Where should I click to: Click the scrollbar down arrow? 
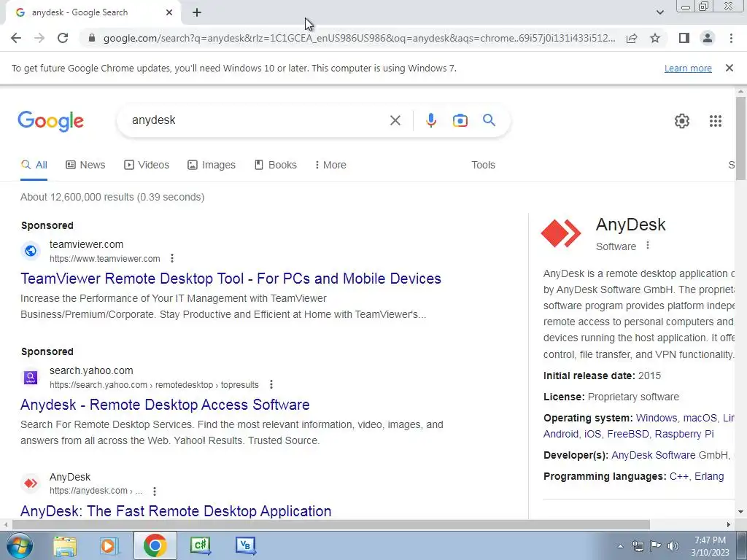click(x=741, y=513)
